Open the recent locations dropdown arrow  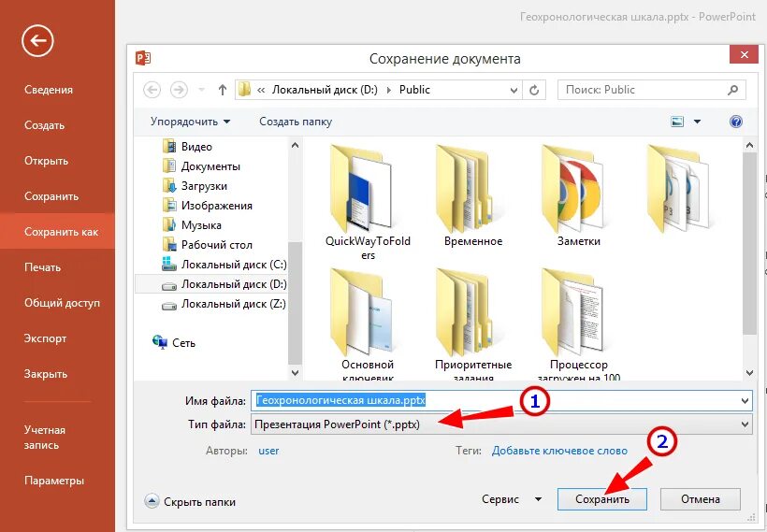click(x=201, y=90)
